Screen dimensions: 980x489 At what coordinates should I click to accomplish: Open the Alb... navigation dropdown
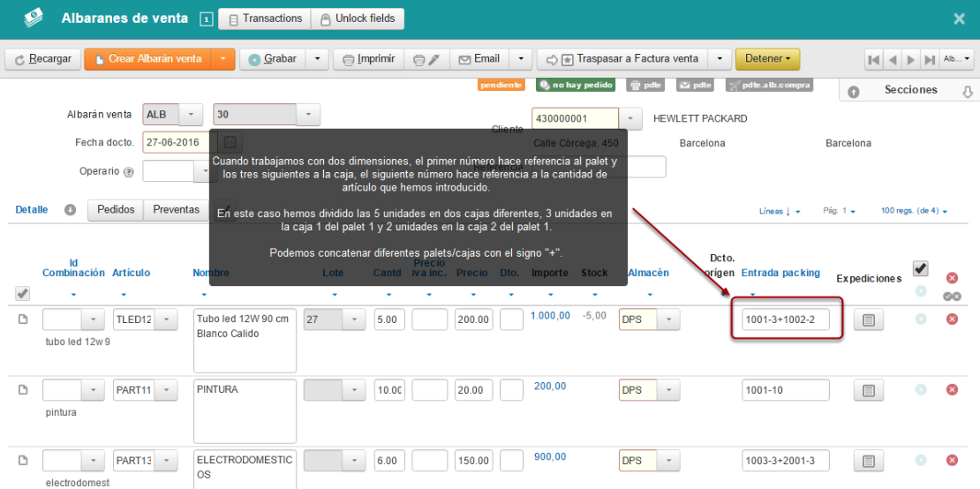[956, 60]
